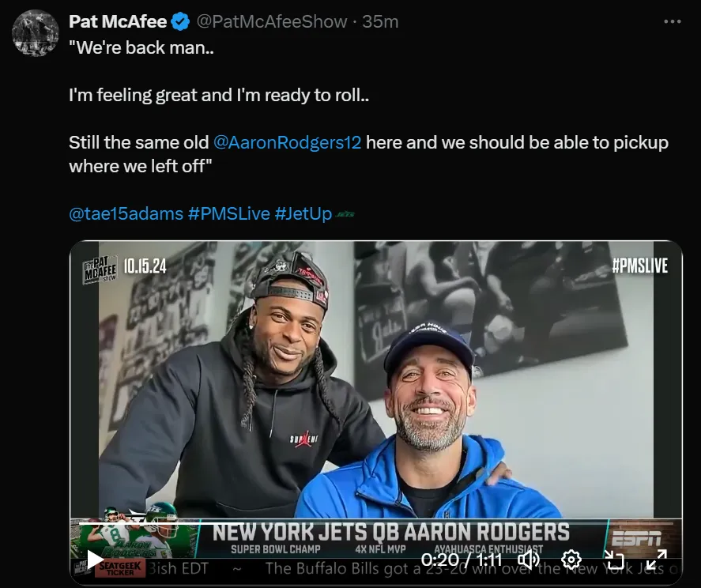Enter picture-in-picture mode for the video

point(616,560)
